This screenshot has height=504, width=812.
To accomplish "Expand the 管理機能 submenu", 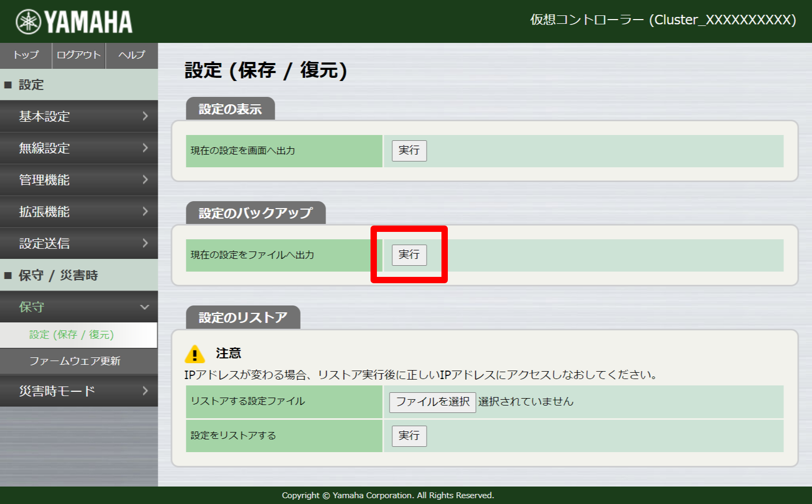I will coord(78,180).
